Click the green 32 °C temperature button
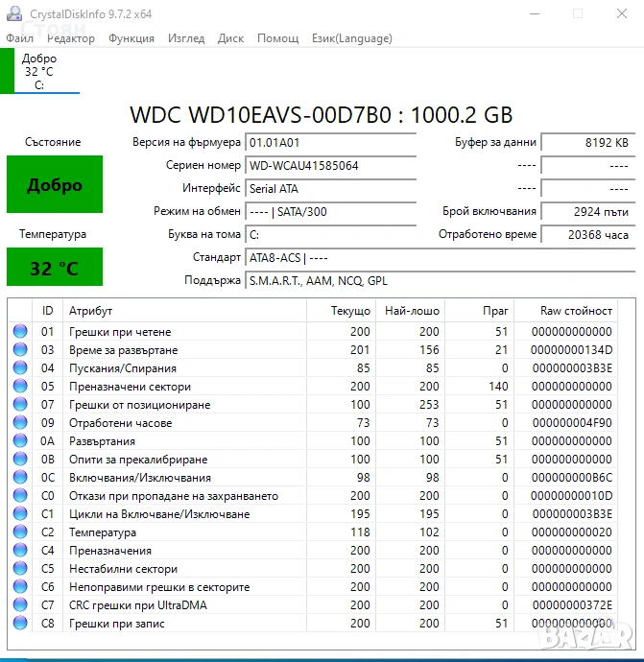Viewport: 644px width, 662px height. 54,268
